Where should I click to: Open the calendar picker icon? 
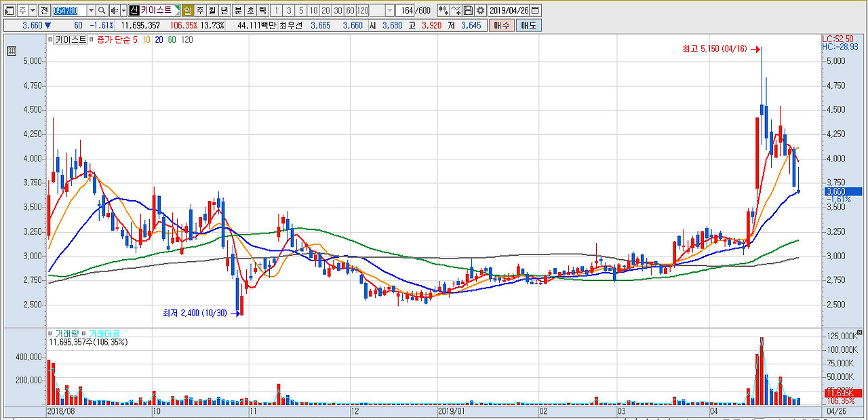[536, 11]
